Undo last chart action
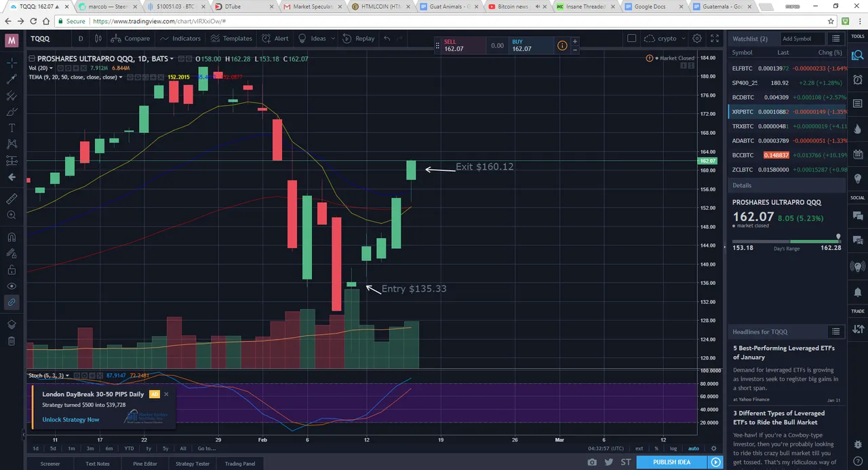 pos(387,39)
